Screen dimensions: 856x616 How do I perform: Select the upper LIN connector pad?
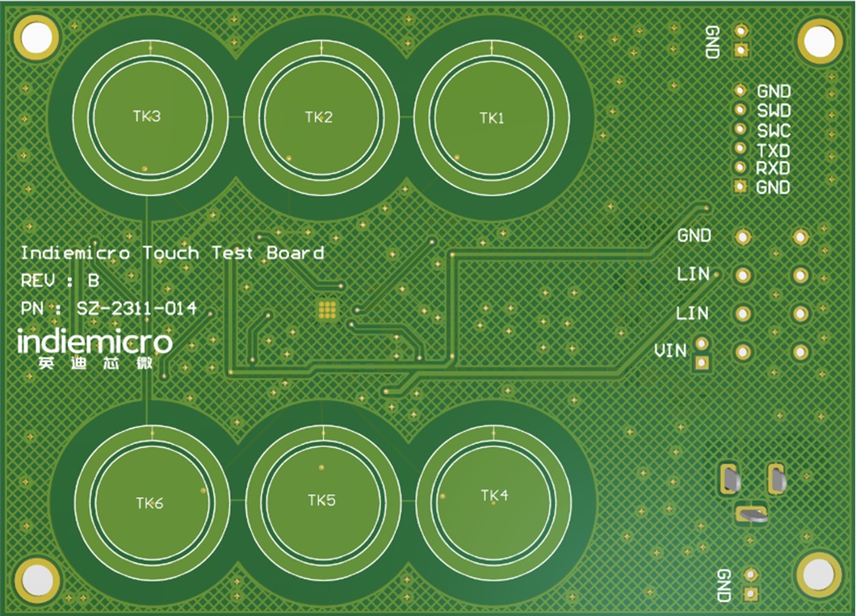(x=743, y=275)
